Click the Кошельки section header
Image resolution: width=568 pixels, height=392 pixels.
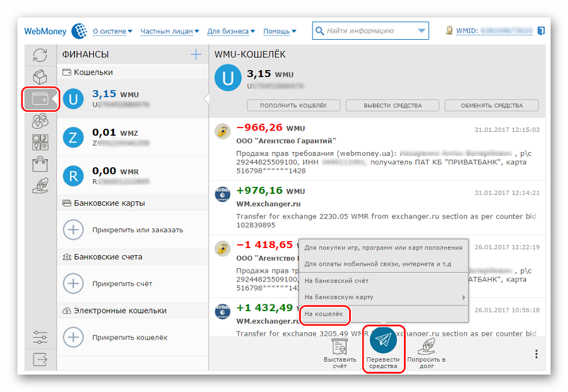[x=133, y=72]
